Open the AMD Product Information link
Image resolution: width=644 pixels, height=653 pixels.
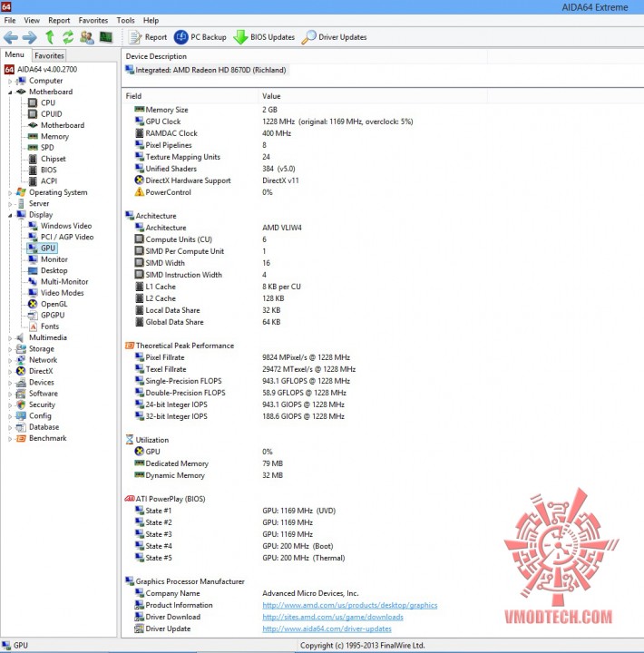coord(350,605)
